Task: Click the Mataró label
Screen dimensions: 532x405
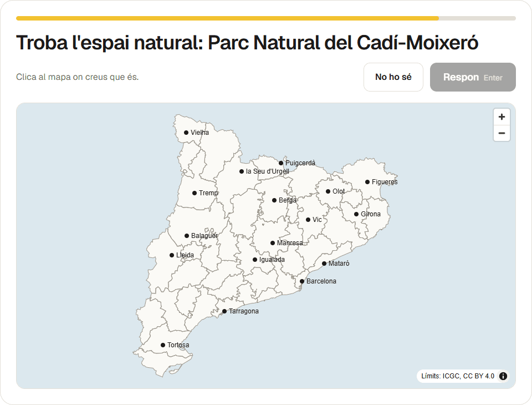Action: point(339,264)
